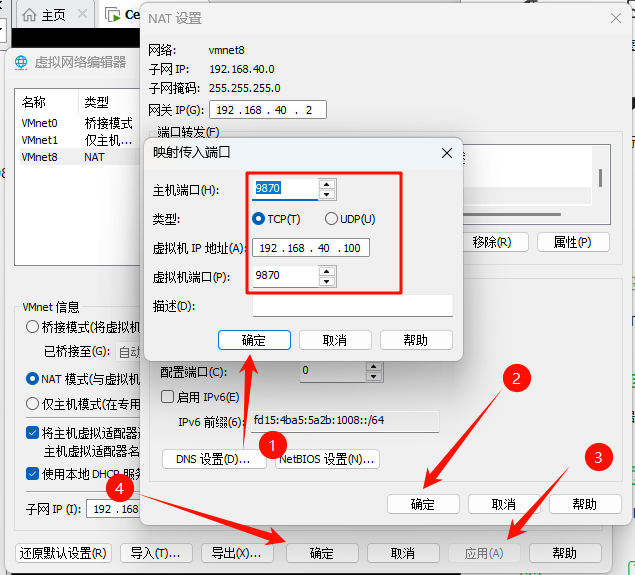This screenshot has height=575, width=635.
Task: Click Cancel in NAT settings dialog
Action: click(504, 504)
